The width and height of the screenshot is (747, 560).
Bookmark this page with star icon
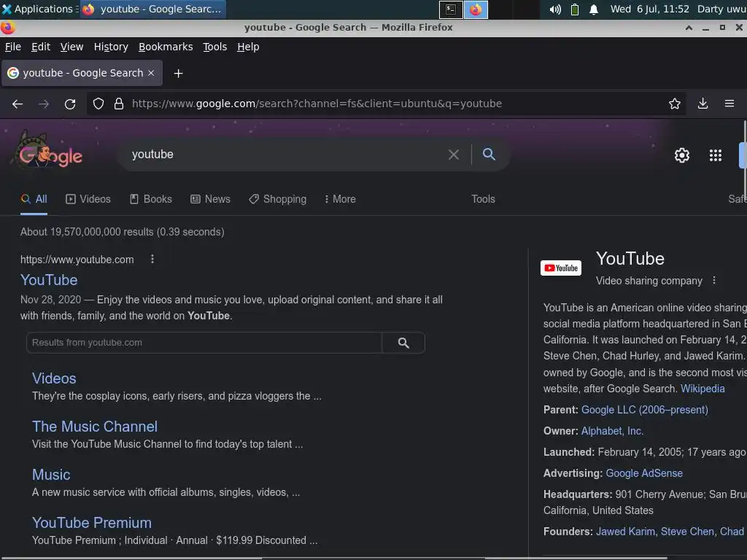click(675, 104)
